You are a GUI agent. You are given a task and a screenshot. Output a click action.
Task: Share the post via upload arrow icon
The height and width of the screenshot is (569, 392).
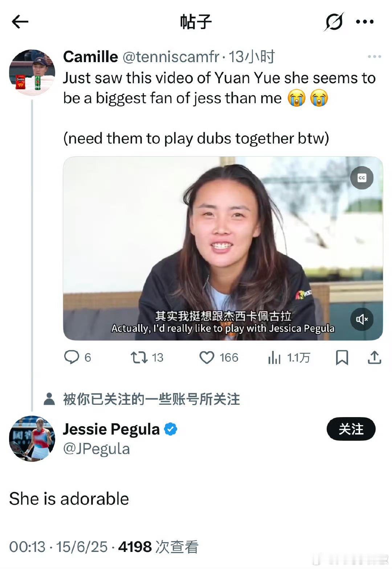374,358
